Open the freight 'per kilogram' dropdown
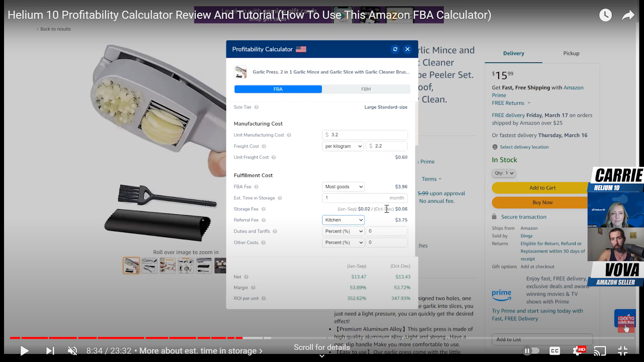The height and width of the screenshot is (362, 644). pos(343,146)
